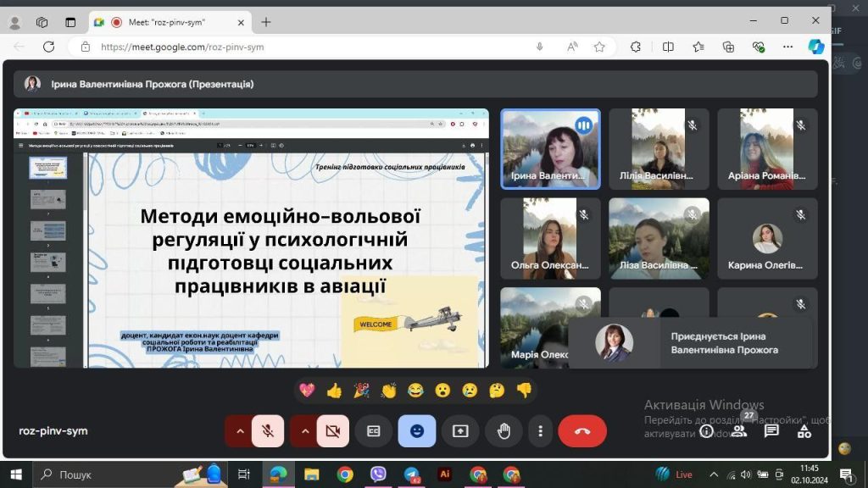This screenshot has height=488, width=868.
Task: Open meeting details info icon
Action: tap(706, 430)
